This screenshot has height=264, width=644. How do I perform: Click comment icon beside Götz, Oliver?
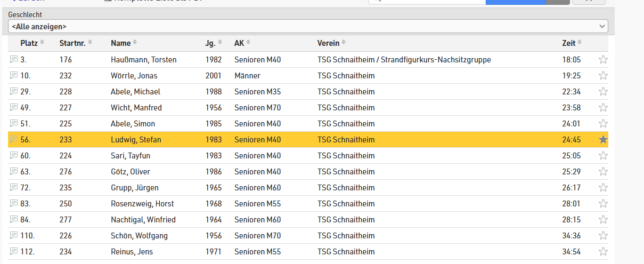tap(14, 172)
